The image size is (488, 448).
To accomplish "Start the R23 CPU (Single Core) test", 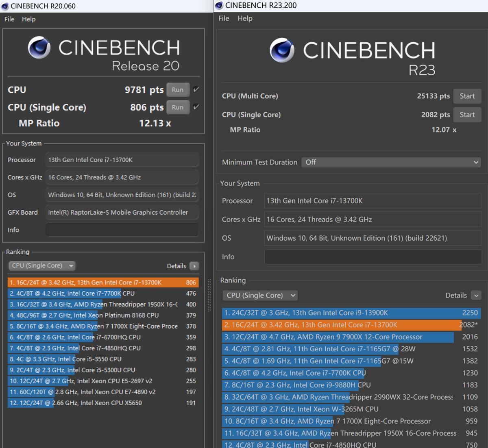I will coord(467,115).
